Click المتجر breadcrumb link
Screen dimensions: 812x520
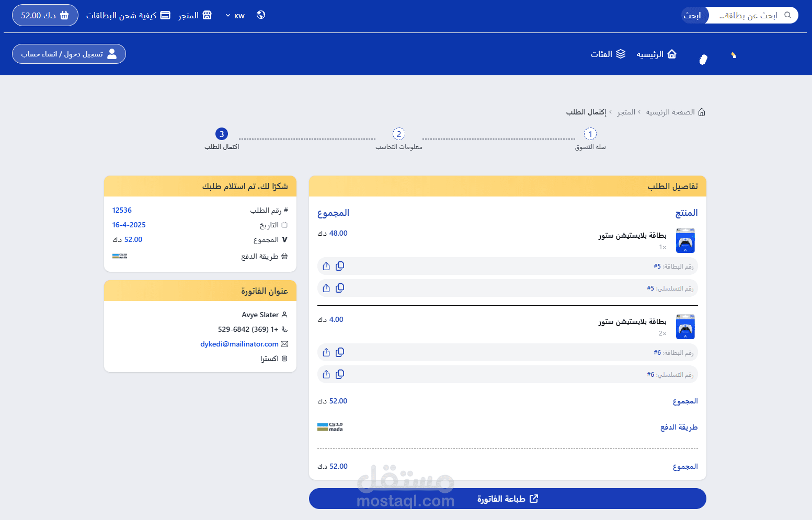click(626, 112)
